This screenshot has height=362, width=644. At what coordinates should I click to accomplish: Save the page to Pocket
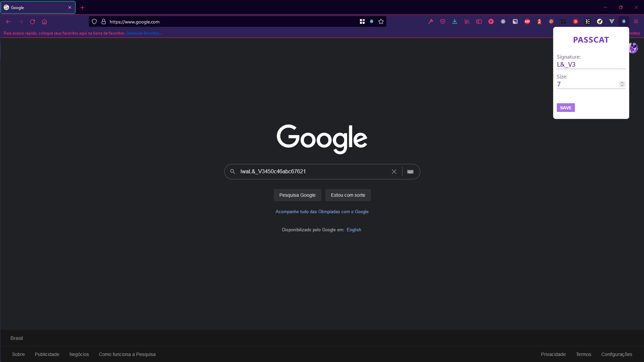pos(442,21)
